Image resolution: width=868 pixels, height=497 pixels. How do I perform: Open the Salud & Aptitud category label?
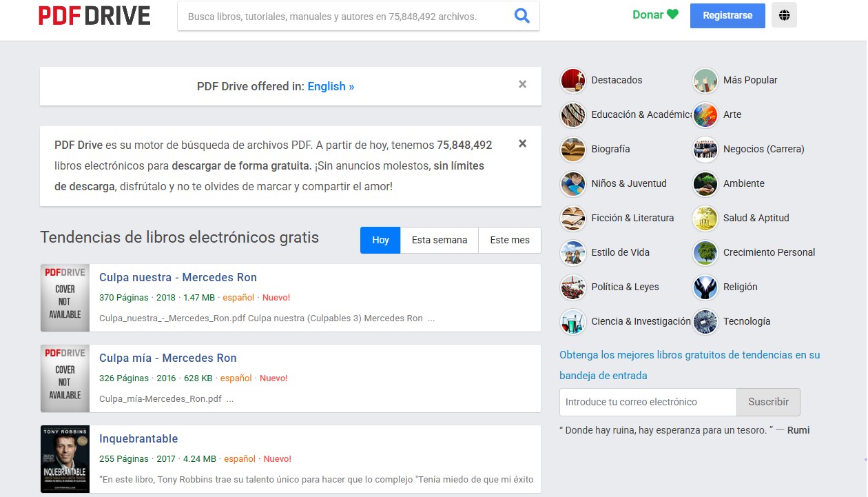(x=756, y=218)
